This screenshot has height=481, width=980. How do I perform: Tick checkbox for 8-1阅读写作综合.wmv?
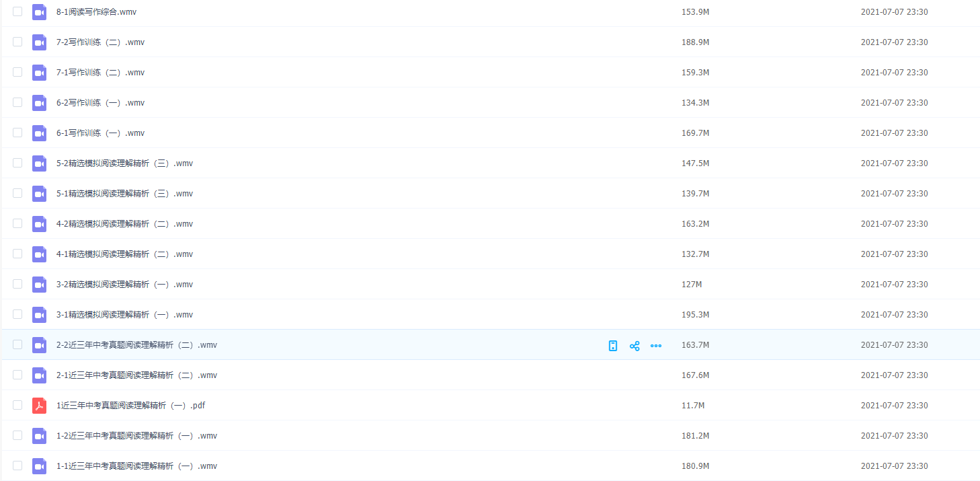(x=17, y=11)
